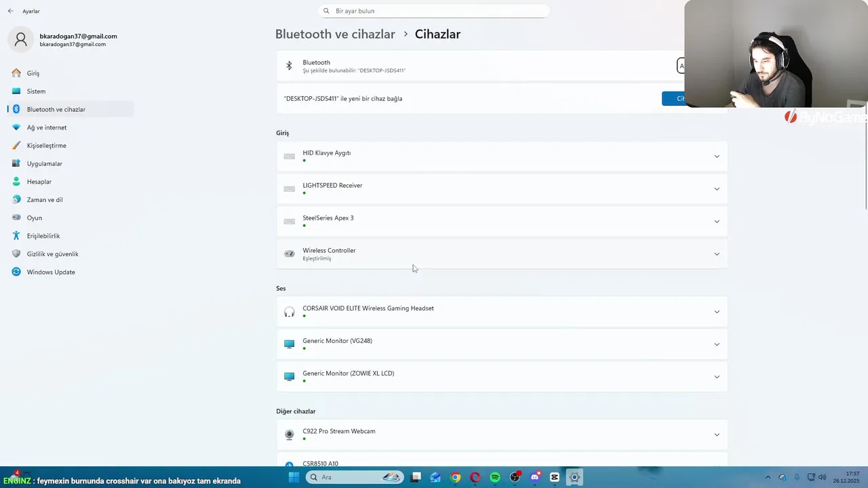Click the Generic Monitor (VG248) monitor icon

click(290, 344)
